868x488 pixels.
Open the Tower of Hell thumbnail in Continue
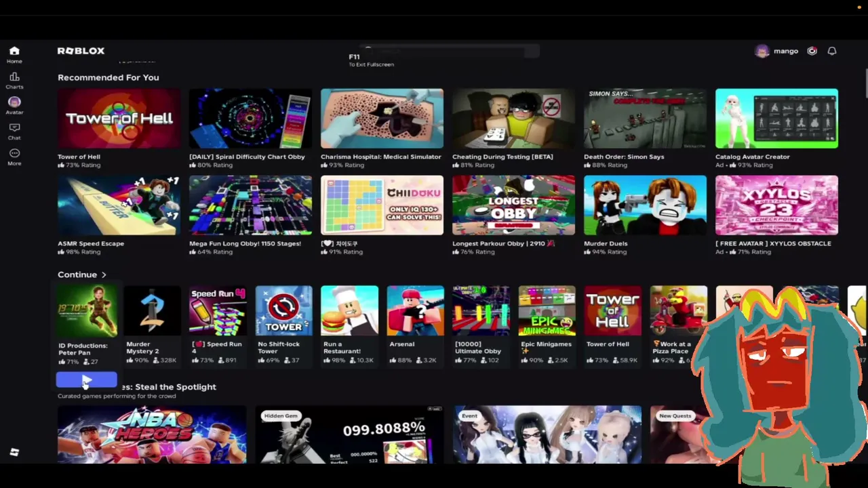(612, 311)
